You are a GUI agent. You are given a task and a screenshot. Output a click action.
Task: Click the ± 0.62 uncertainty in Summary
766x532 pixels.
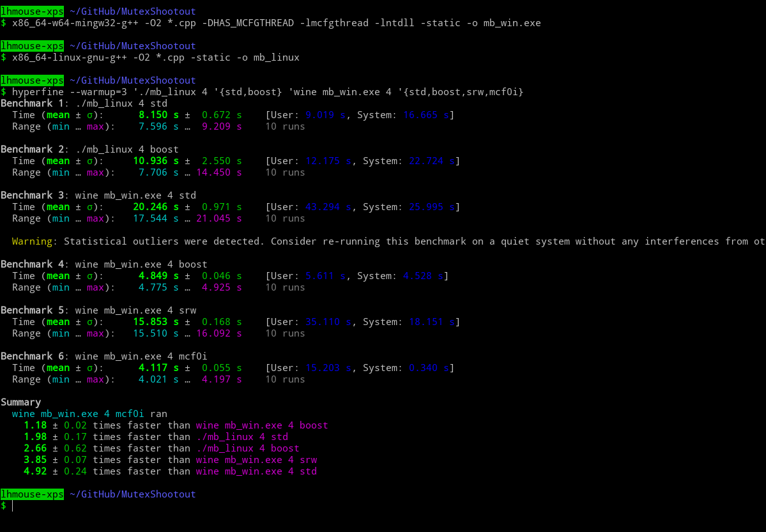[70, 448]
